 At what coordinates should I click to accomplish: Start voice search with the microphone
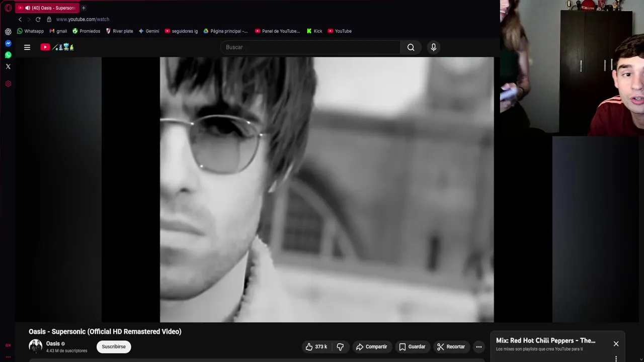(x=434, y=47)
